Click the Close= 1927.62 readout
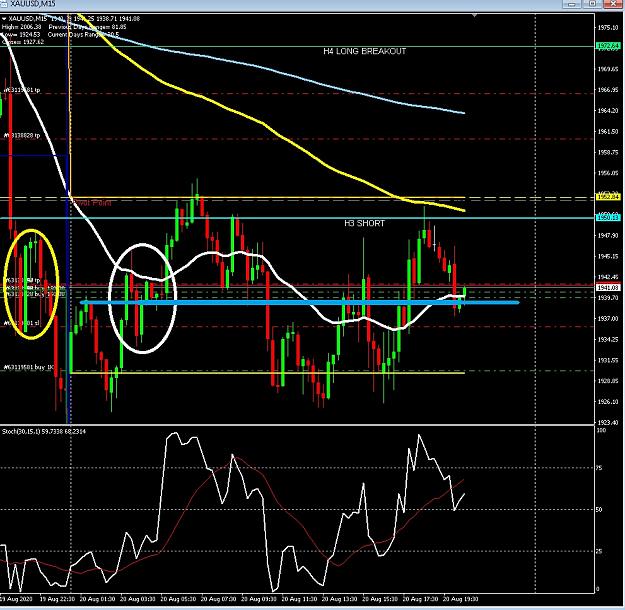This screenshot has height=610, width=625. click(23, 42)
